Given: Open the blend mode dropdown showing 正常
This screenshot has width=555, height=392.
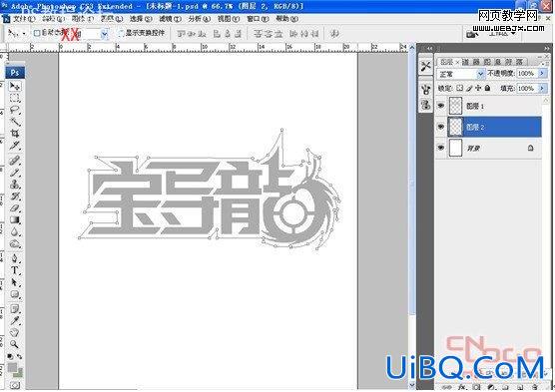Looking at the screenshot, I should pyautogui.click(x=461, y=74).
